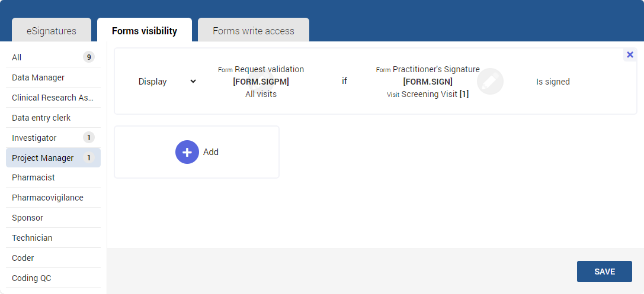Click the Request validation form name

pos(268,70)
